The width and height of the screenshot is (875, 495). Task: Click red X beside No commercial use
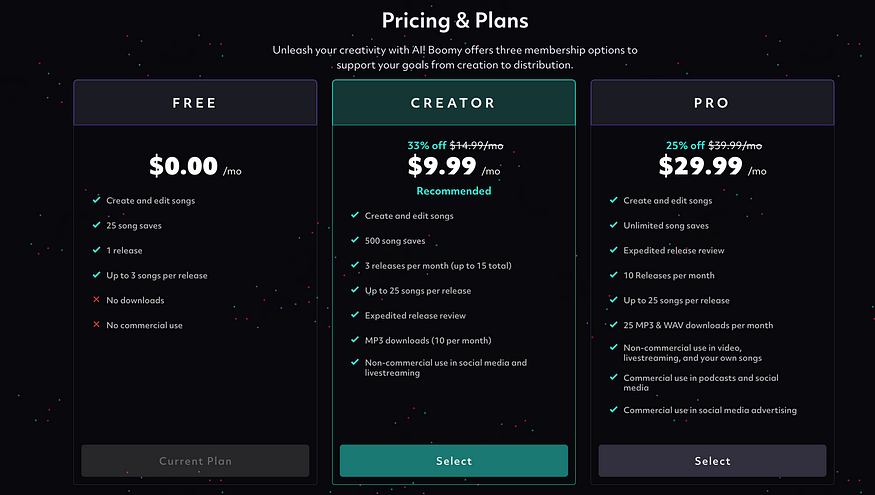coord(97,325)
